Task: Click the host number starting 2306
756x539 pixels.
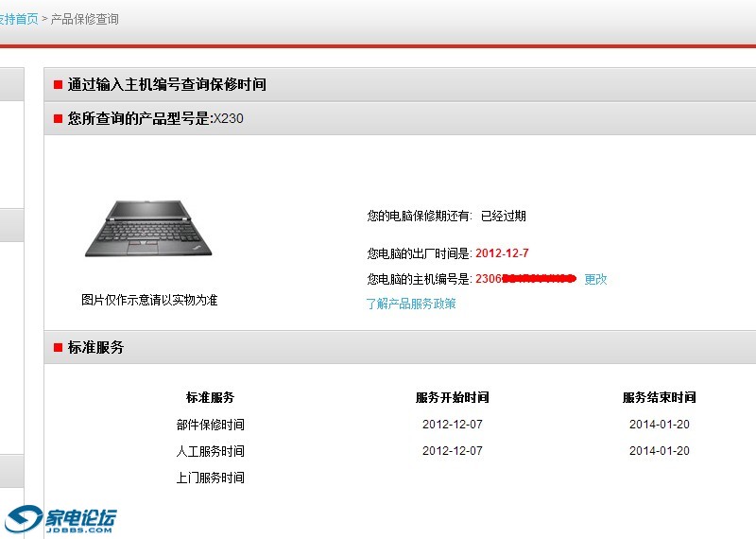Action: pyautogui.click(x=525, y=278)
